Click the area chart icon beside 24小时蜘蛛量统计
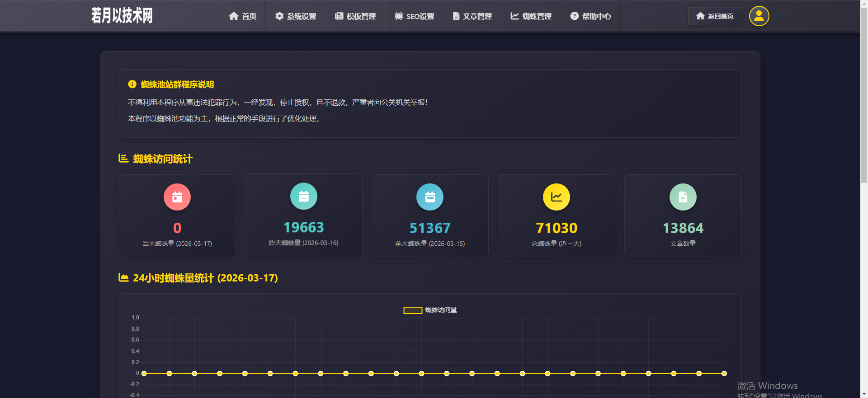This screenshot has height=398, width=868. pos(123,277)
